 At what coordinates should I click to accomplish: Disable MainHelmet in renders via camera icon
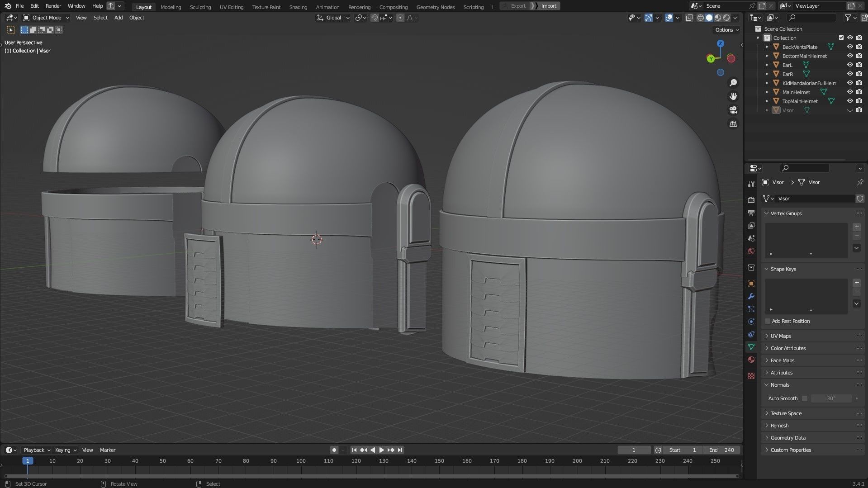click(859, 92)
